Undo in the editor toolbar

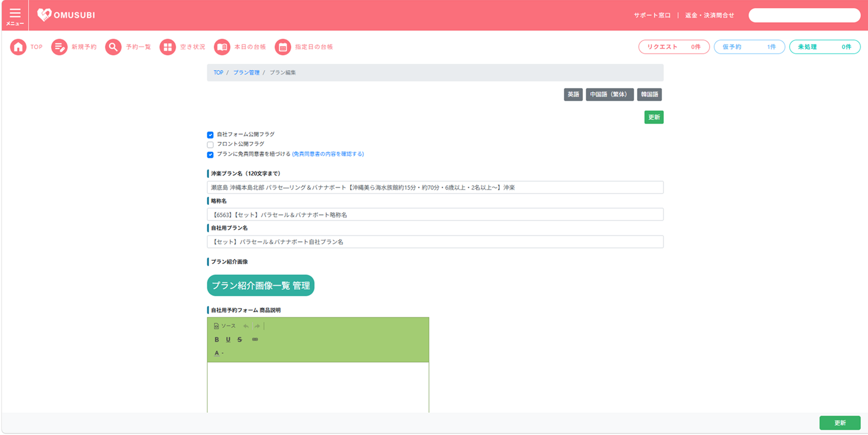246,326
